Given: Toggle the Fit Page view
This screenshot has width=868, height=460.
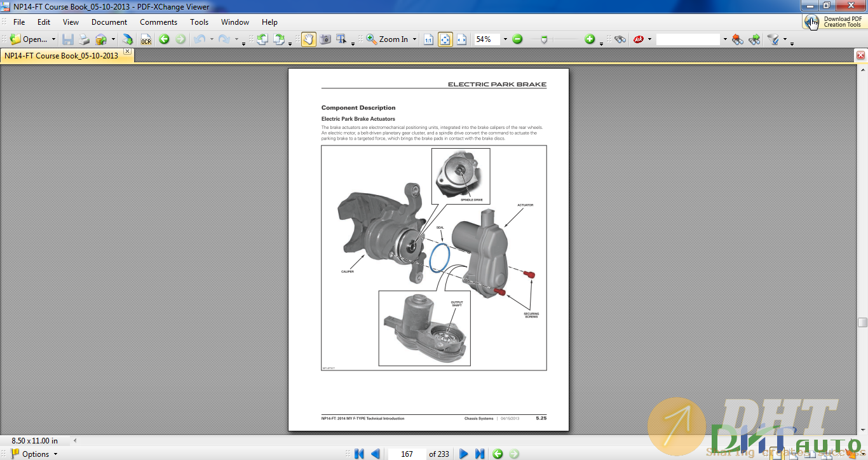Looking at the screenshot, I should pos(445,39).
